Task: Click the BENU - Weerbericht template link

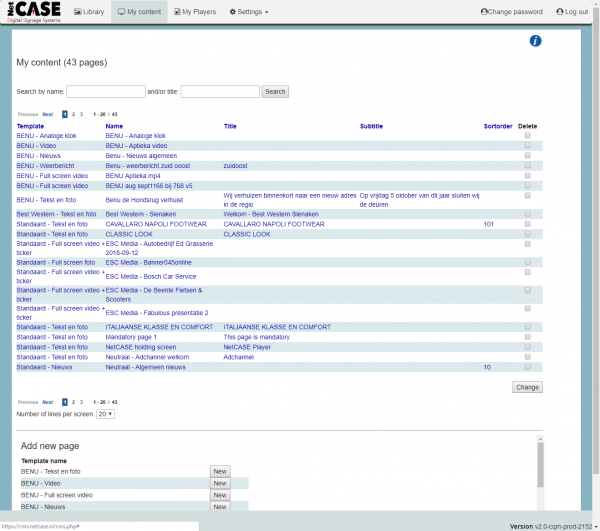Action: [x=45, y=166]
